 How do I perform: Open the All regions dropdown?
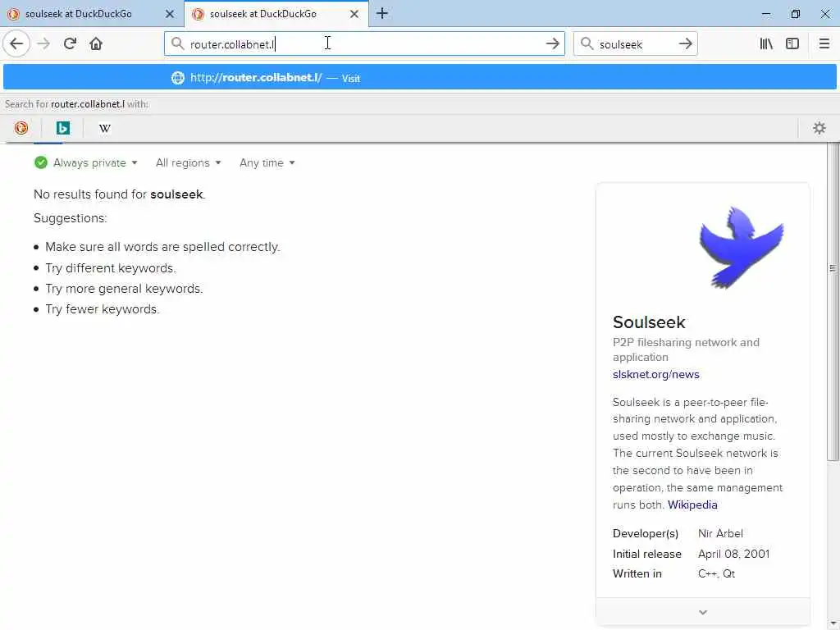(188, 162)
